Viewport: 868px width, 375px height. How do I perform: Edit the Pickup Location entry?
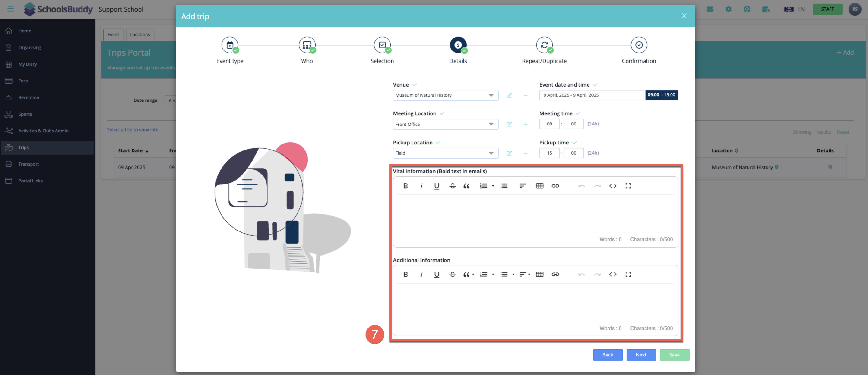coord(509,153)
